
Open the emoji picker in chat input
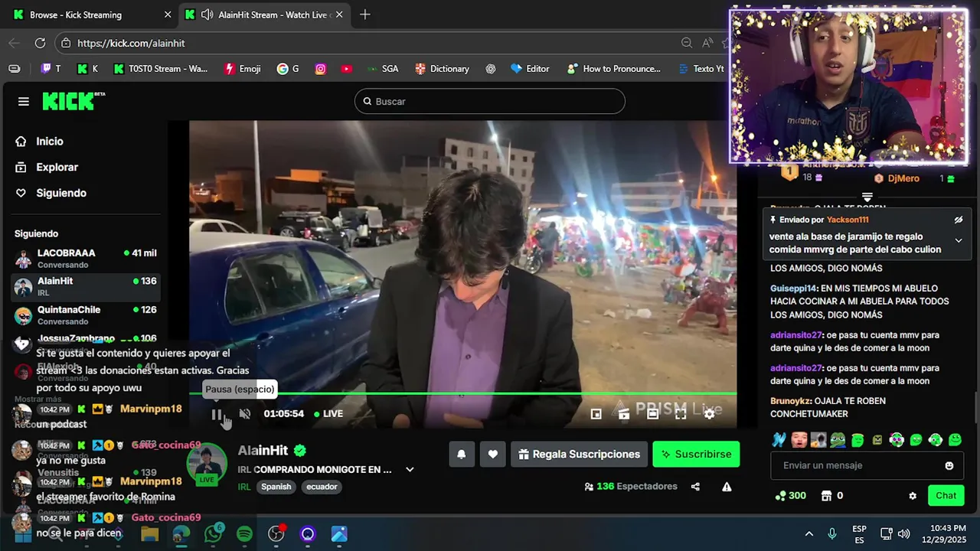(949, 465)
